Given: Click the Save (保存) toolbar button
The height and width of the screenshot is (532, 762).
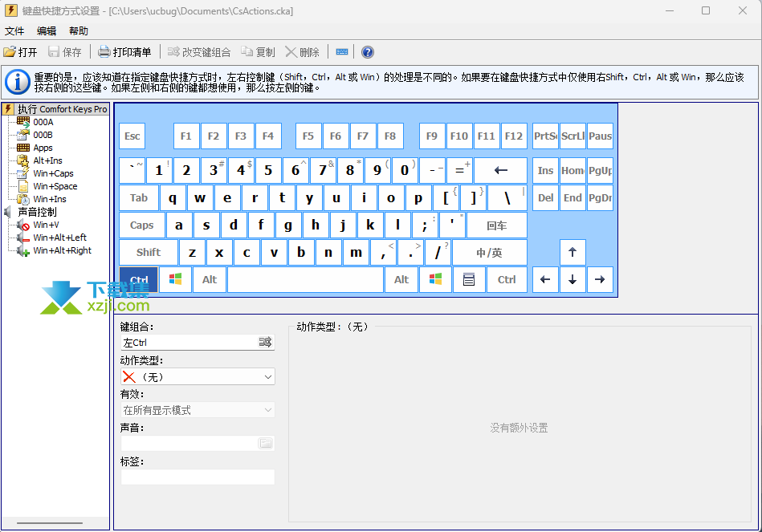Looking at the screenshot, I should [64, 52].
